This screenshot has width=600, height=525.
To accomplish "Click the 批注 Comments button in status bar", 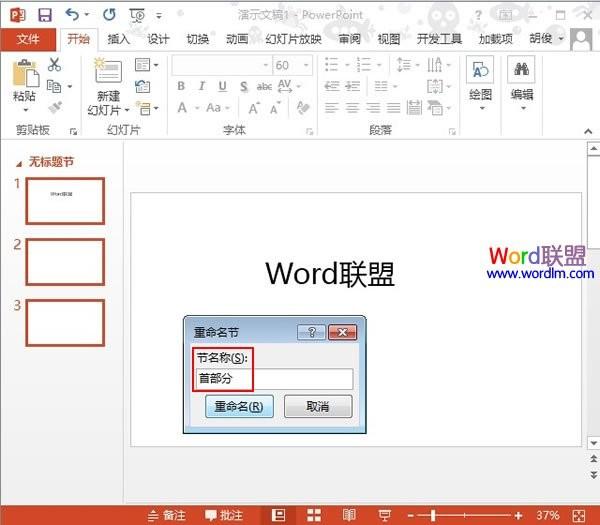I will point(223,515).
